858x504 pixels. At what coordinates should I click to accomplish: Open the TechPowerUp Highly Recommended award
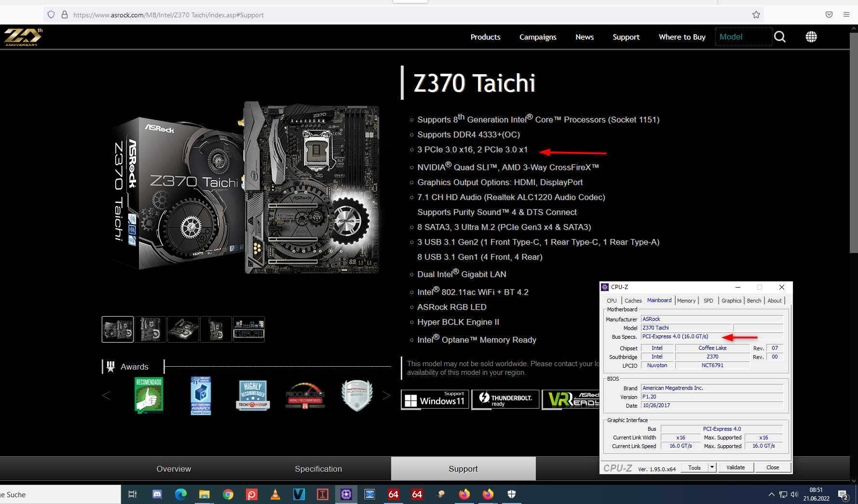coord(253,396)
